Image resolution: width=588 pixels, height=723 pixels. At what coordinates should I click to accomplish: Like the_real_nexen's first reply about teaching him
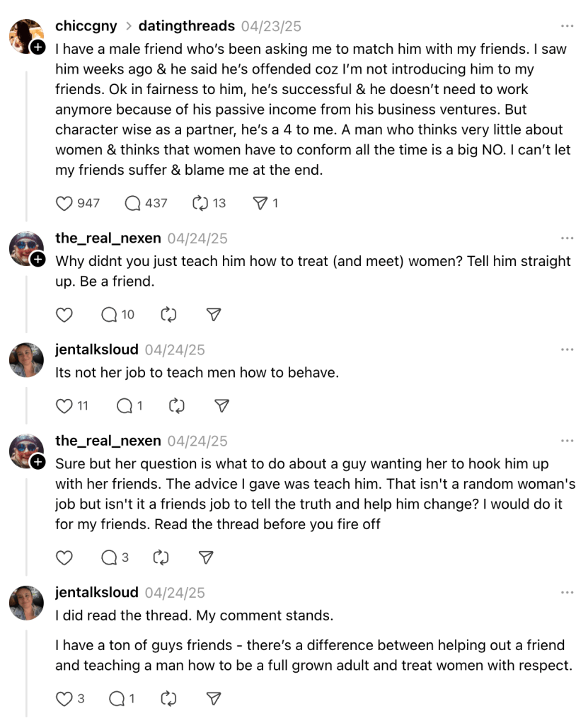tap(64, 315)
